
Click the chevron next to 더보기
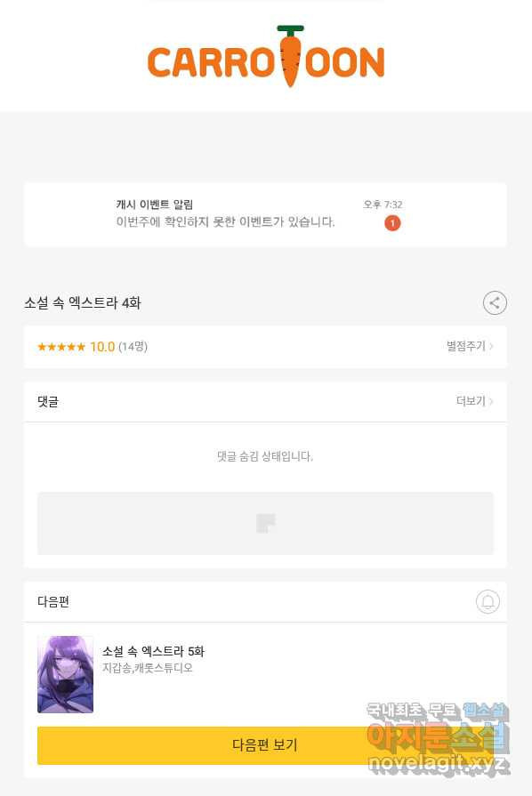[491, 401]
